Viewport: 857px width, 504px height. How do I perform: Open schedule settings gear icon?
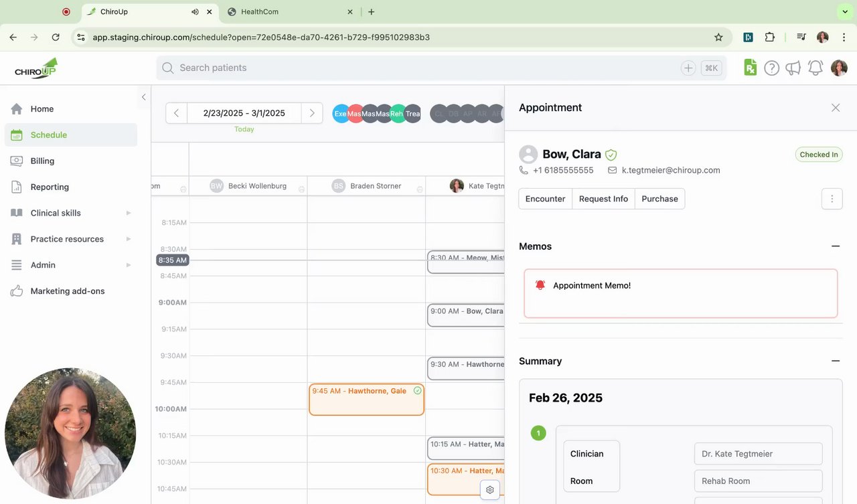pos(490,490)
